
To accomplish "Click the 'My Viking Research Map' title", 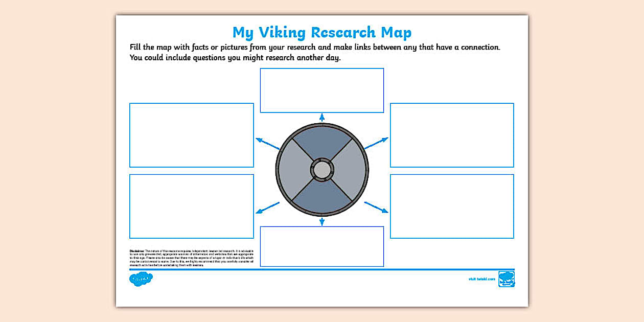I will click(x=322, y=33).
